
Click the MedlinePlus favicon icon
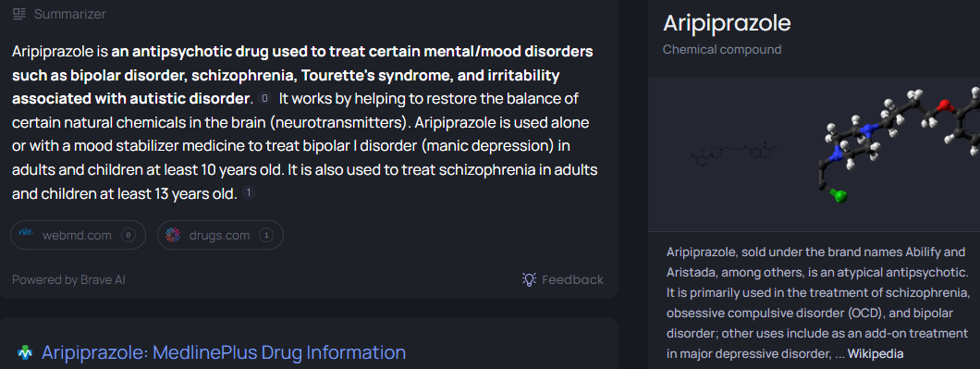25,352
